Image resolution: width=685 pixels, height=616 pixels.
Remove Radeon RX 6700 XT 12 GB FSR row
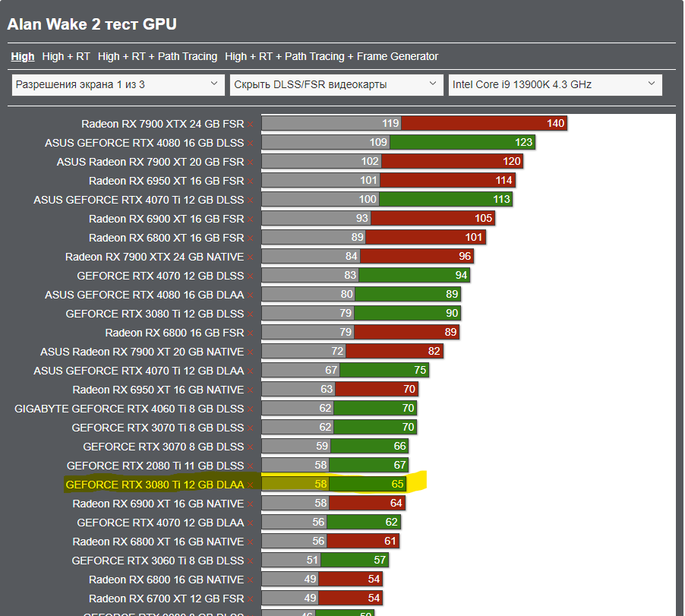[251, 599]
